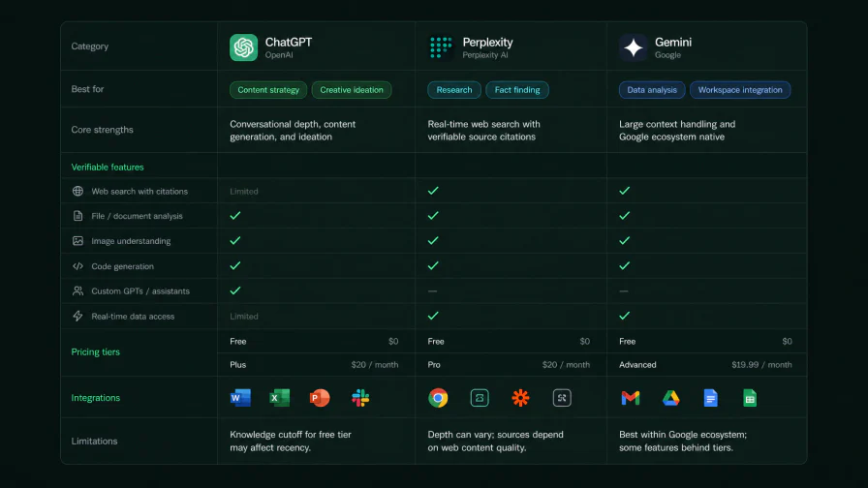Click the Perplexity AI subtitle text
The width and height of the screenshot is (868, 488).
pyautogui.click(x=485, y=55)
